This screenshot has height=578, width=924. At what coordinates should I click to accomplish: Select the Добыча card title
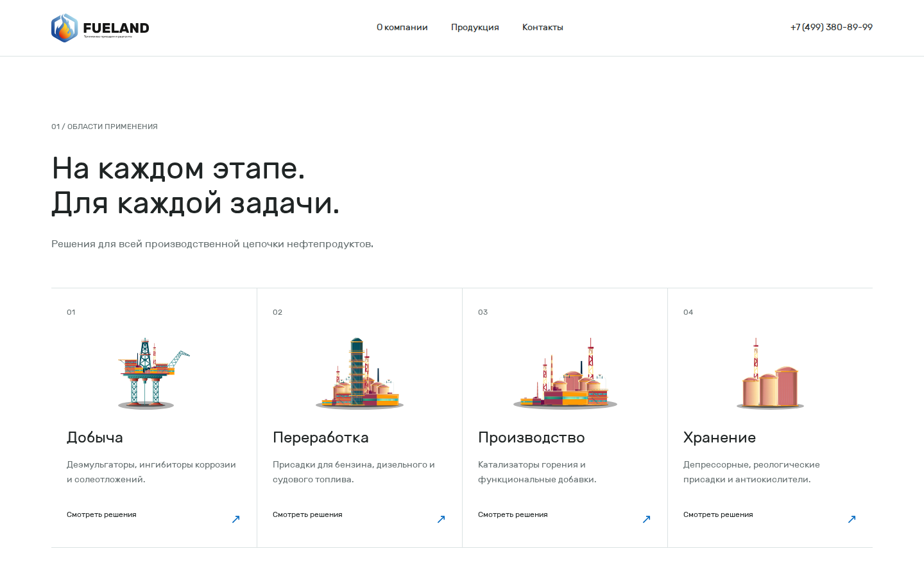95,437
